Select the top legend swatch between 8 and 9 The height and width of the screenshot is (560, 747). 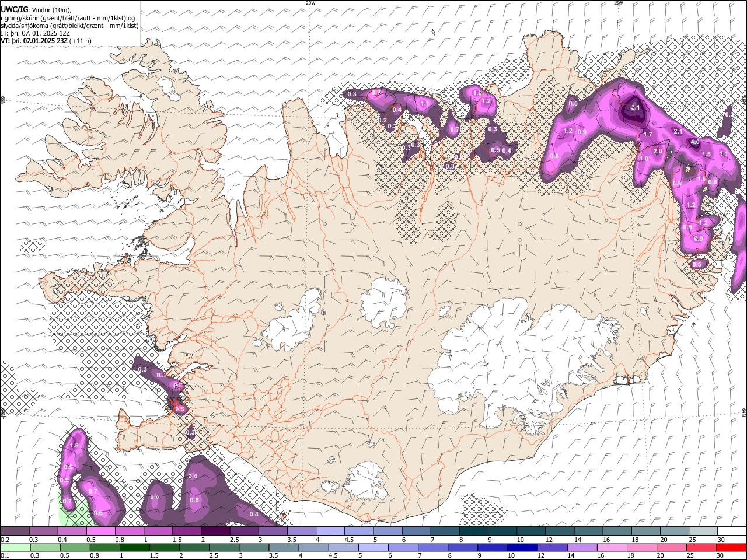pos(474,531)
